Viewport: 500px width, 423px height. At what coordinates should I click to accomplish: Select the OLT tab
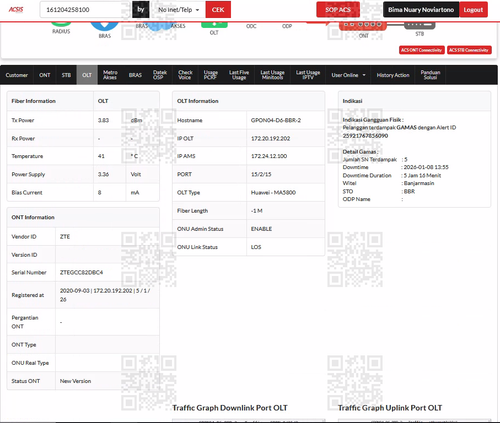point(87,75)
